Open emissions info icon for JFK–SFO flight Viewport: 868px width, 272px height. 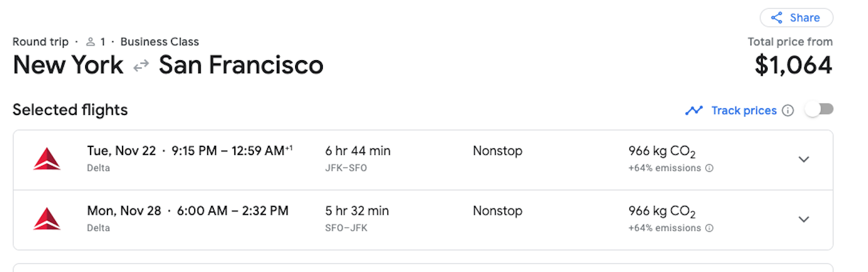pos(709,169)
